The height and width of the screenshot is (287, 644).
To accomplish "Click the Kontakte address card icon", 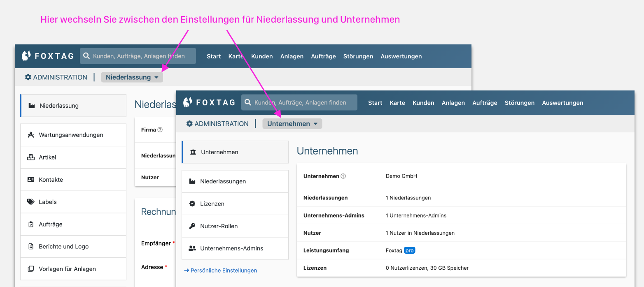I will [x=30, y=180].
